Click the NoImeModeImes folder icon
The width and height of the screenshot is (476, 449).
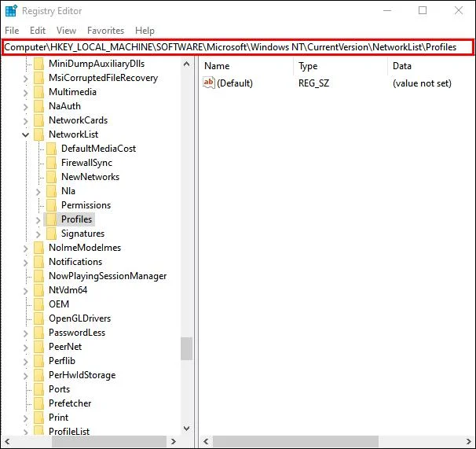(38, 248)
